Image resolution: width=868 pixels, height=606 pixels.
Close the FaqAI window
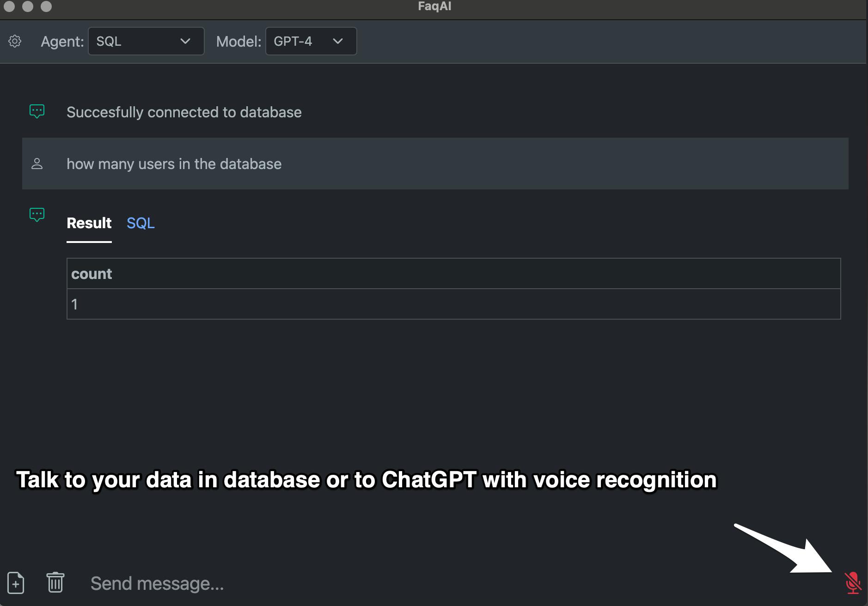click(9, 6)
